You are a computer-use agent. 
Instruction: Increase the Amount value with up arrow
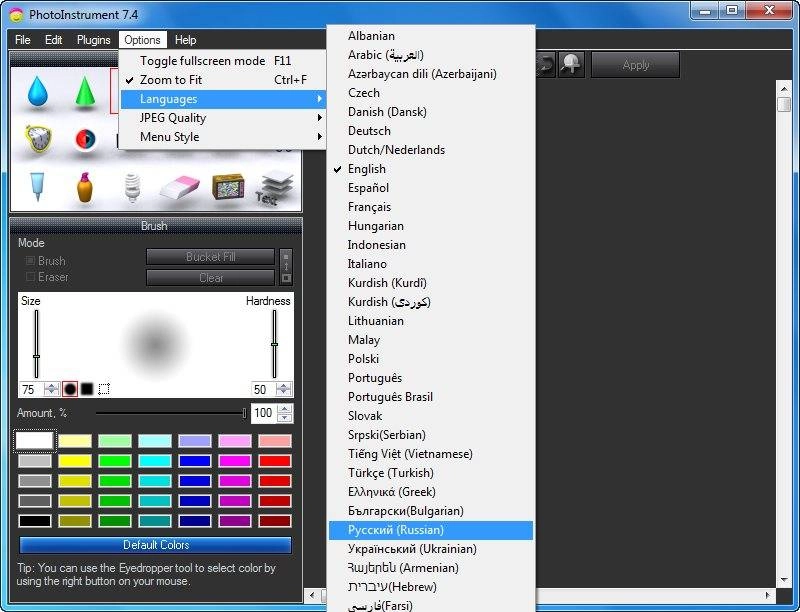point(285,409)
